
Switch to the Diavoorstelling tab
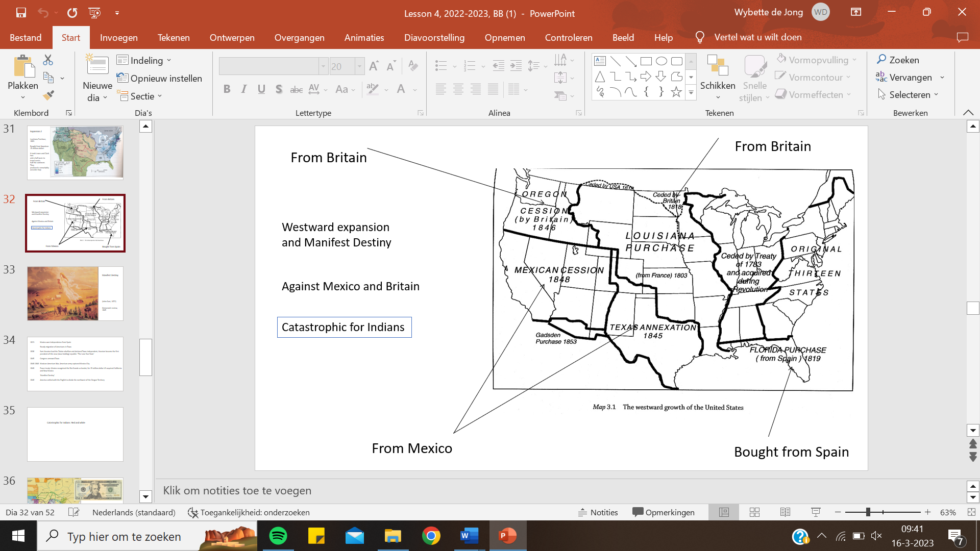pyautogui.click(x=434, y=37)
